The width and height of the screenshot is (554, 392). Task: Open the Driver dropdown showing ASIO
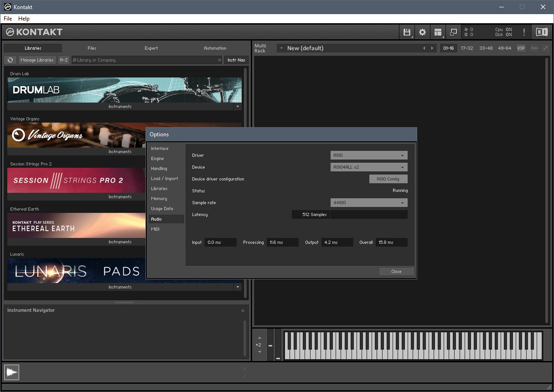[369, 155]
